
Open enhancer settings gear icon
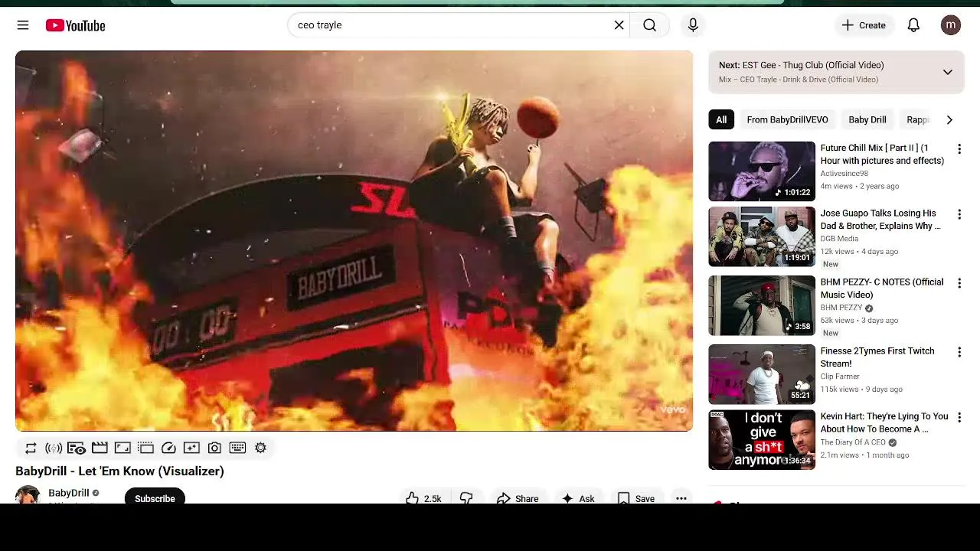point(260,448)
